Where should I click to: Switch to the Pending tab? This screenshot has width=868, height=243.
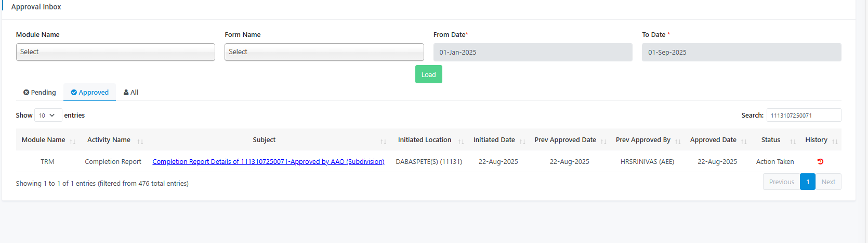[x=40, y=93]
